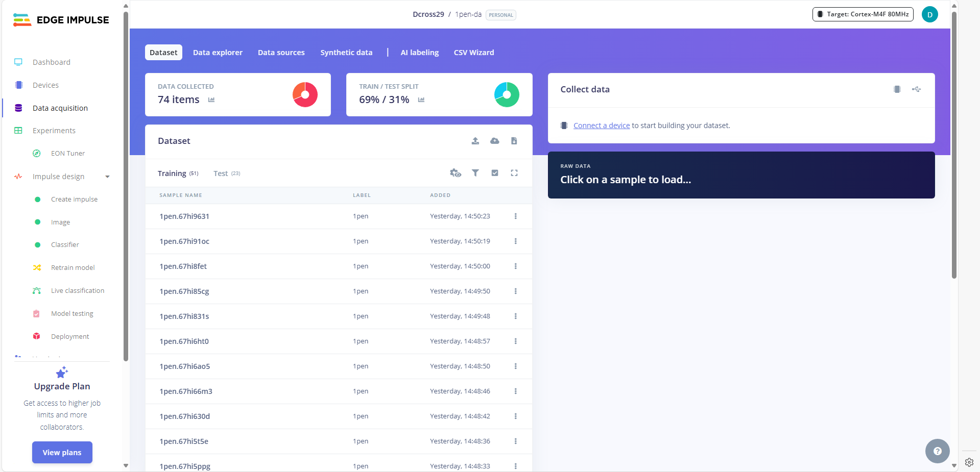This screenshot has height=472, width=980.
Task: Open the dataset filter funnel icon
Action: pos(475,173)
